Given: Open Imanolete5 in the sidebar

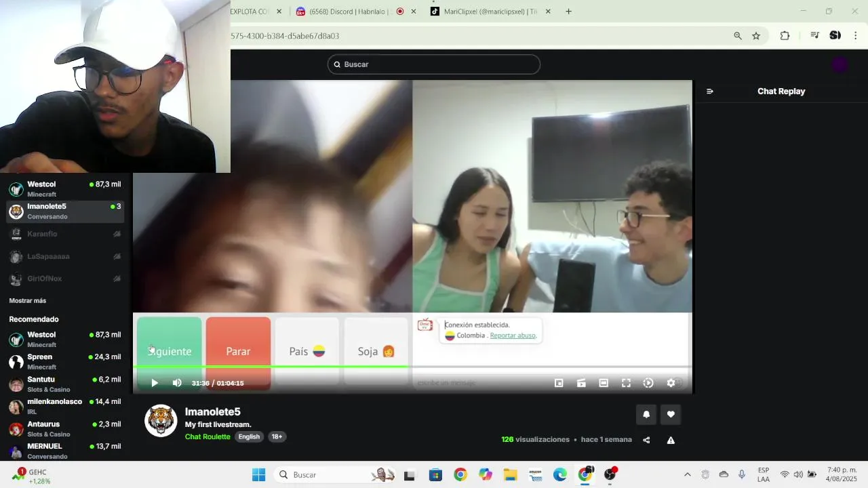Looking at the screenshot, I should click(65, 211).
